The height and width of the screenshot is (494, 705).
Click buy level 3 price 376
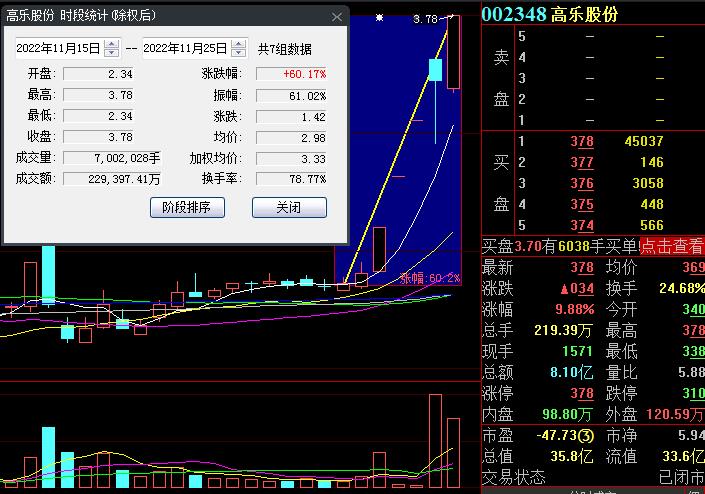point(581,183)
